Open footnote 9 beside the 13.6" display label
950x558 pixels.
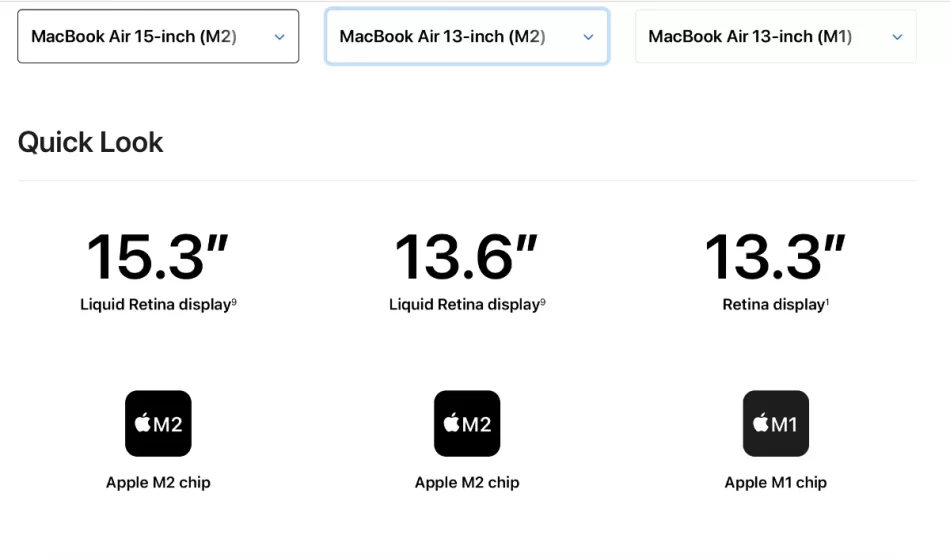tap(543, 302)
